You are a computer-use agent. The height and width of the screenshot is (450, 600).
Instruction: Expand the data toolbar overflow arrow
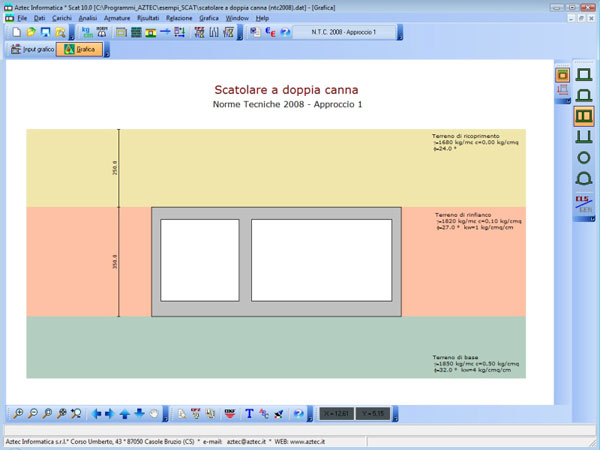click(x=240, y=33)
